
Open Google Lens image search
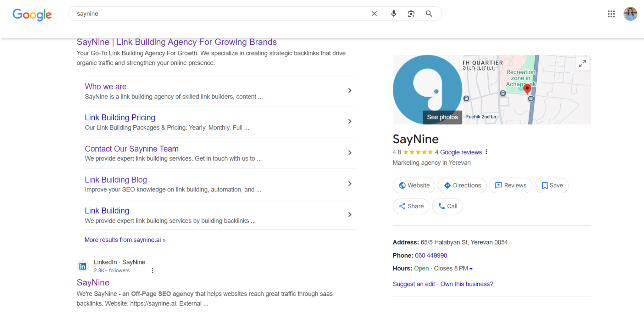(x=411, y=14)
